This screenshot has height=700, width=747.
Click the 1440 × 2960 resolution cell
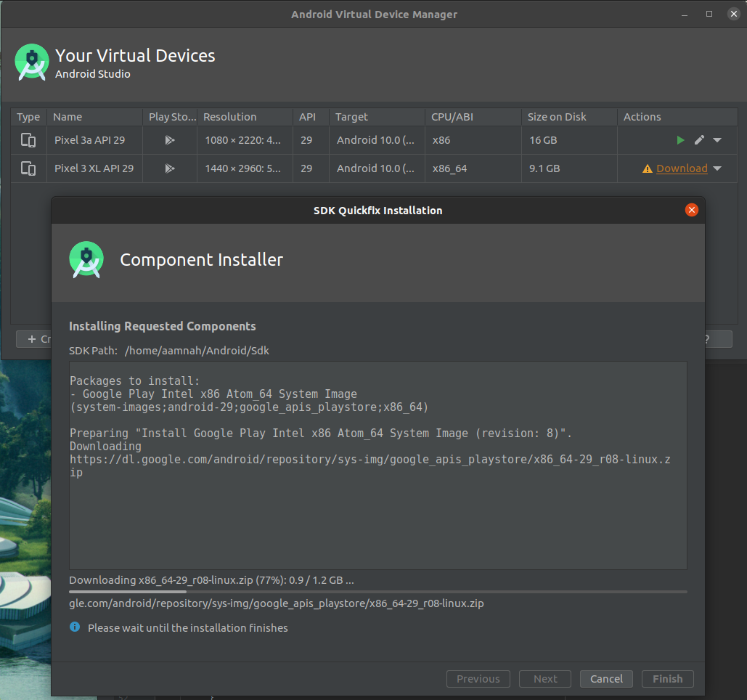[245, 168]
